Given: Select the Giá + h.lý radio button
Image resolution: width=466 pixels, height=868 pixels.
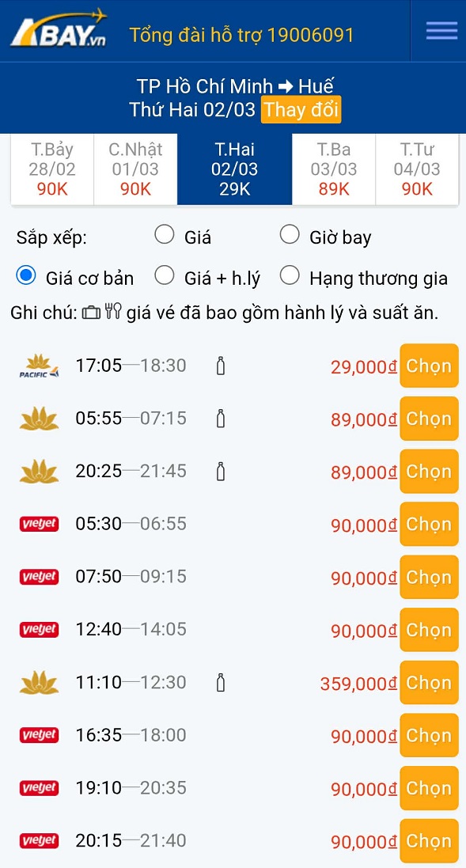Looking at the screenshot, I should [x=165, y=275].
